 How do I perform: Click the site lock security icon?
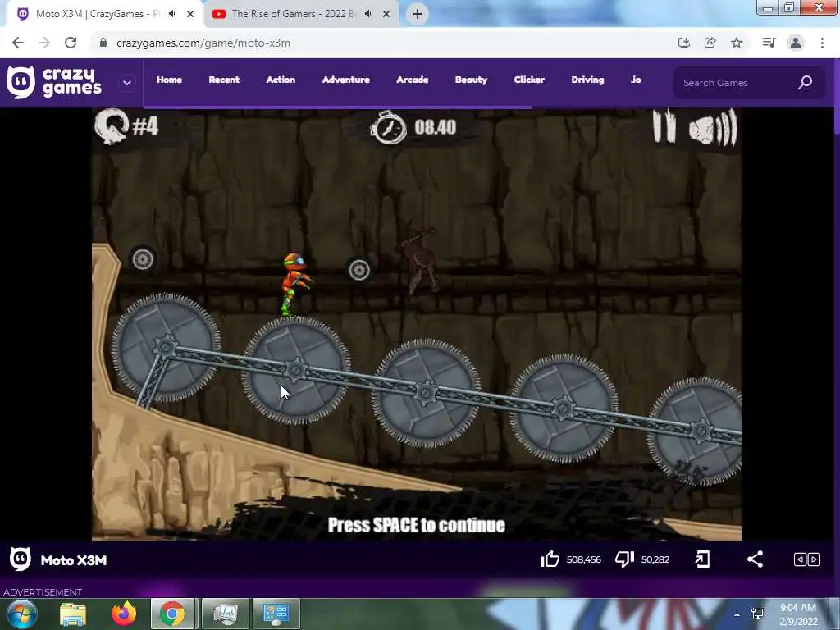[x=103, y=43]
